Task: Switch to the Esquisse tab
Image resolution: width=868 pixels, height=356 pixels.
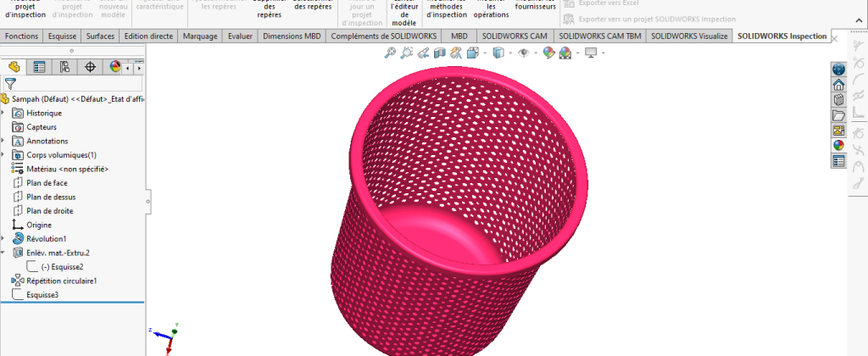Action: [x=63, y=36]
